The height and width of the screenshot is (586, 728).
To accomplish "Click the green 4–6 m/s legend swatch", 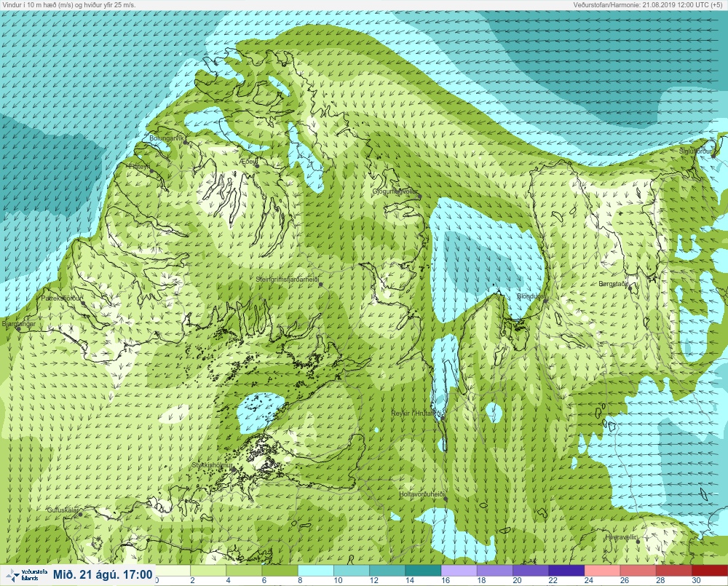I will click(x=244, y=570).
